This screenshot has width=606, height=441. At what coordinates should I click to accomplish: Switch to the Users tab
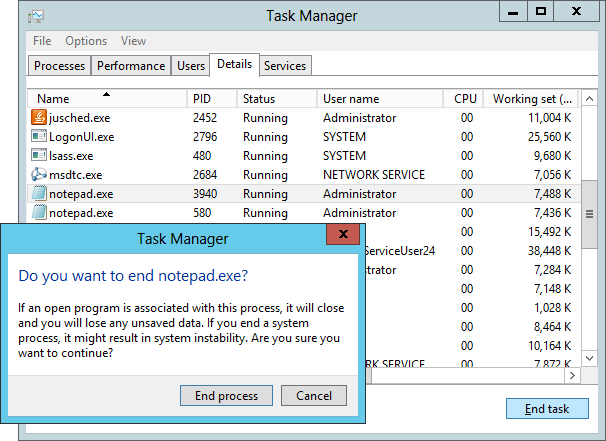tap(191, 66)
